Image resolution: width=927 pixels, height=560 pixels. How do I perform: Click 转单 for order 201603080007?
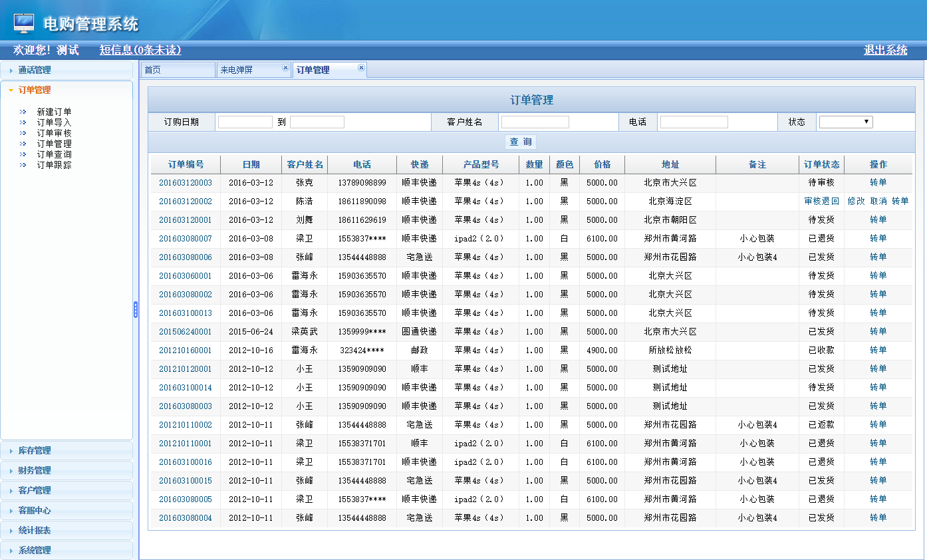coord(878,239)
